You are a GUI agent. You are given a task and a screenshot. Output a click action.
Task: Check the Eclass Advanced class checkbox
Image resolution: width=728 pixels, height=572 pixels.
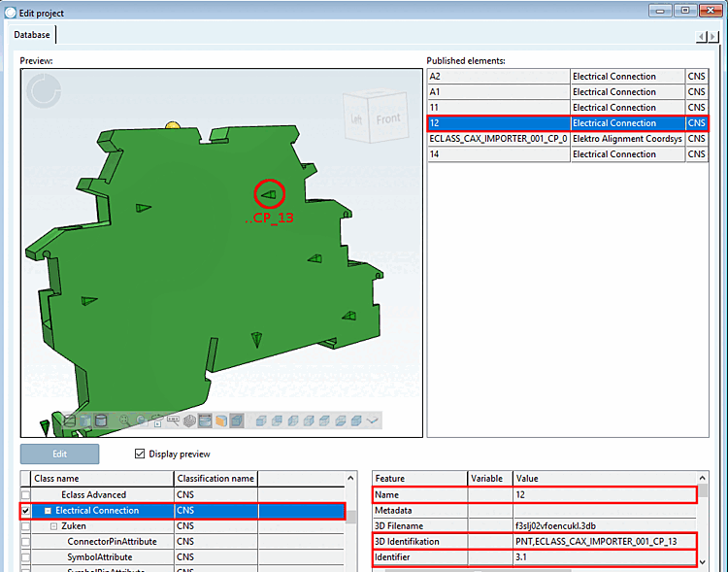click(x=26, y=495)
